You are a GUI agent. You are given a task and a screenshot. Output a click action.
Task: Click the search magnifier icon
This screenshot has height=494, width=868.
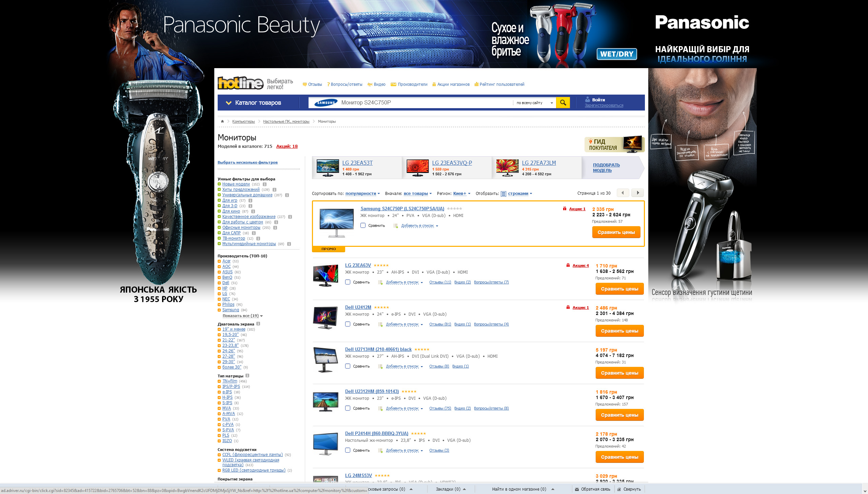[x=563, y=102]
